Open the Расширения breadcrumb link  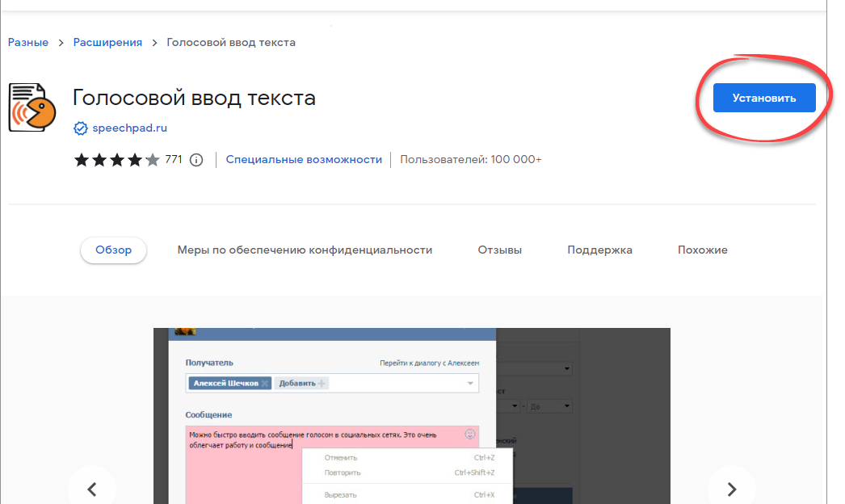107,43
